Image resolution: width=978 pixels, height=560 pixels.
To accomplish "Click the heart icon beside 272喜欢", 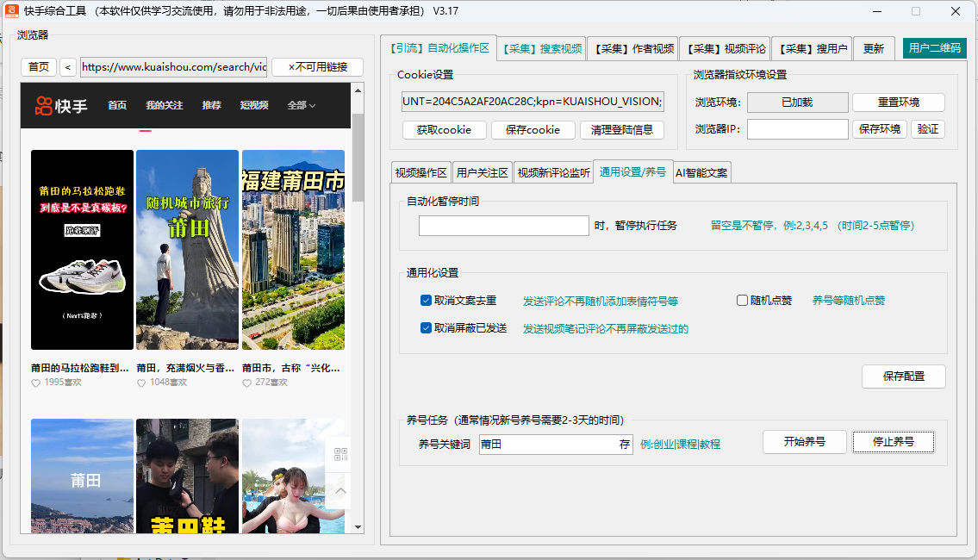I will (x=247, y=383).
